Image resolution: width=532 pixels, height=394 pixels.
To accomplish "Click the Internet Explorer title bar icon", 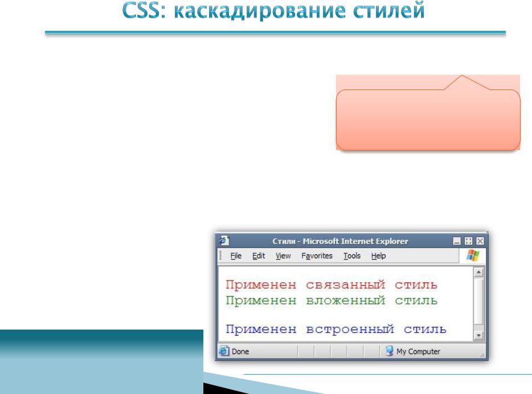I will coord(224,241).
